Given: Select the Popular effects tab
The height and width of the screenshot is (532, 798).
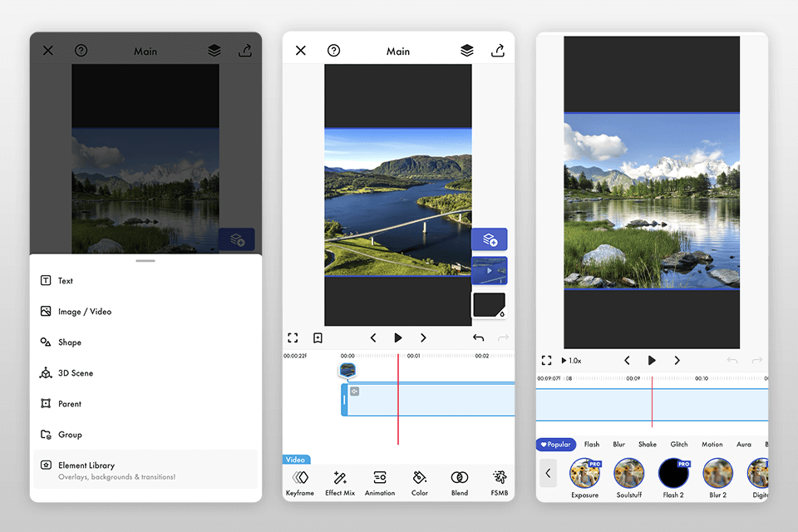Looking at the screenshot, I should [x=556, y=445].
